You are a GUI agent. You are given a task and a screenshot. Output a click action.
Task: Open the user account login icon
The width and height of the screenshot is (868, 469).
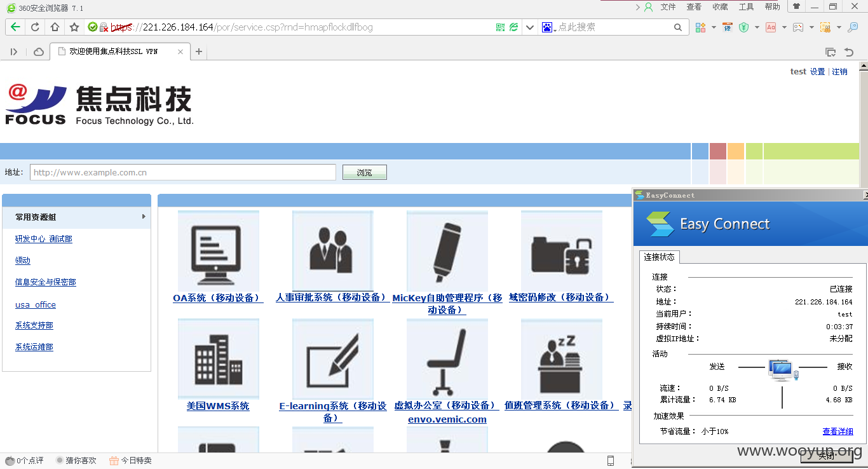pyautogui.click(x=649, y=7)
